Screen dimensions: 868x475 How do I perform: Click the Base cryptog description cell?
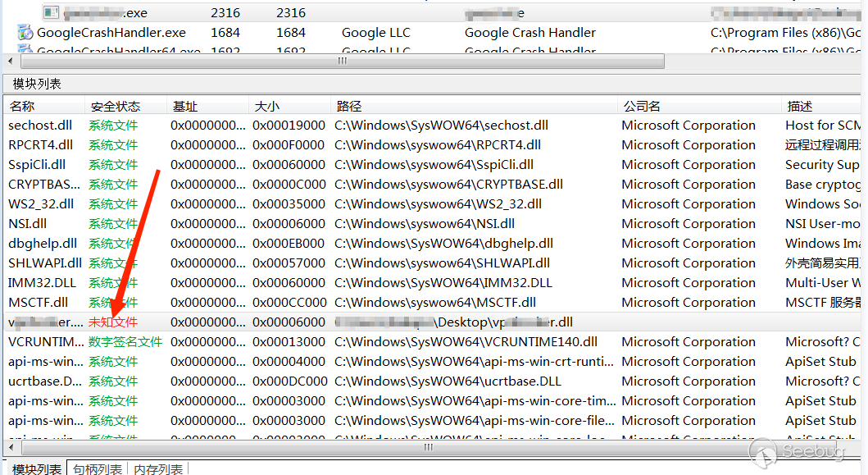[823, 185]
